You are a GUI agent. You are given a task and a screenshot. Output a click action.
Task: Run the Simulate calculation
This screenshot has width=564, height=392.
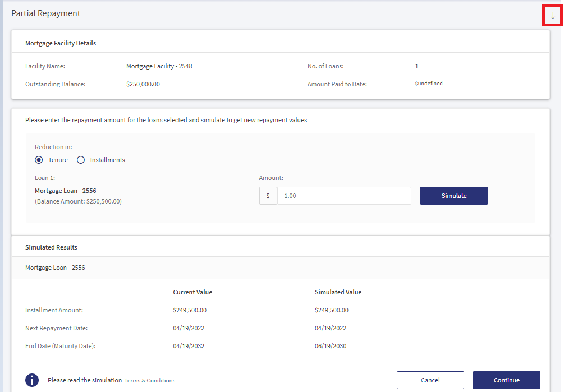click(454, 196)
